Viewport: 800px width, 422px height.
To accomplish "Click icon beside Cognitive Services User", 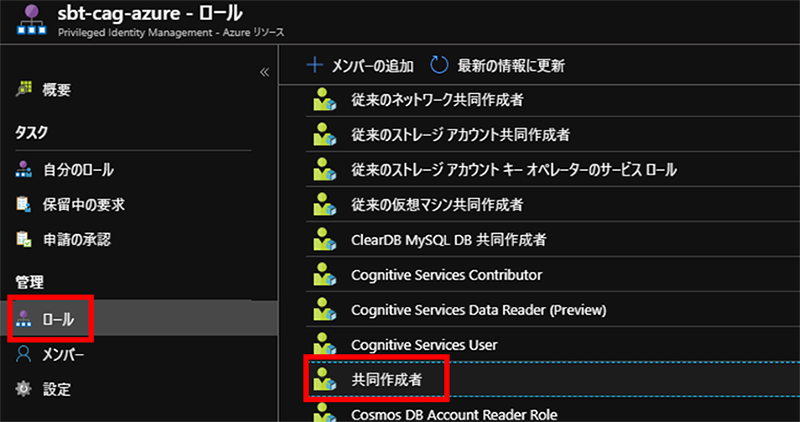I will (x=324, y=344).
